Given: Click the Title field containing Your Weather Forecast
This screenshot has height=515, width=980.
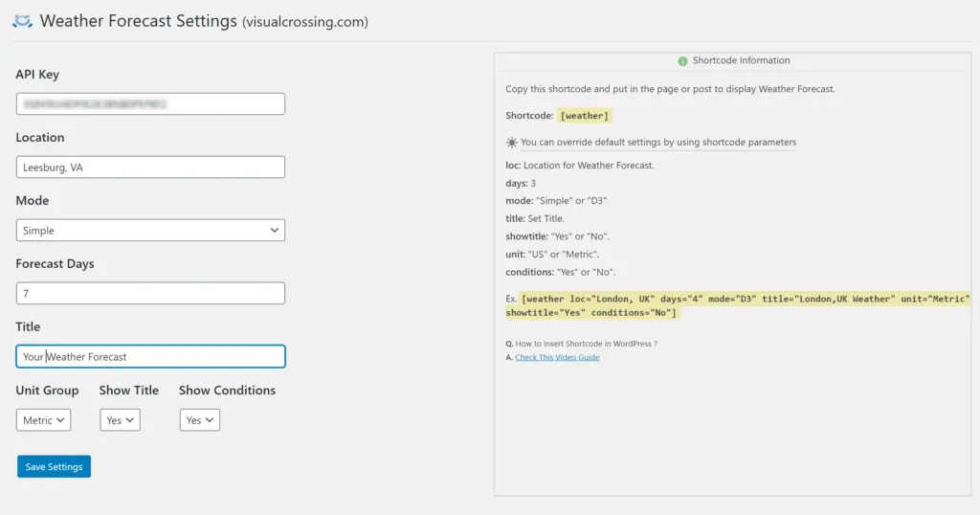Looking at the screenshot, I should click(150, 357).
